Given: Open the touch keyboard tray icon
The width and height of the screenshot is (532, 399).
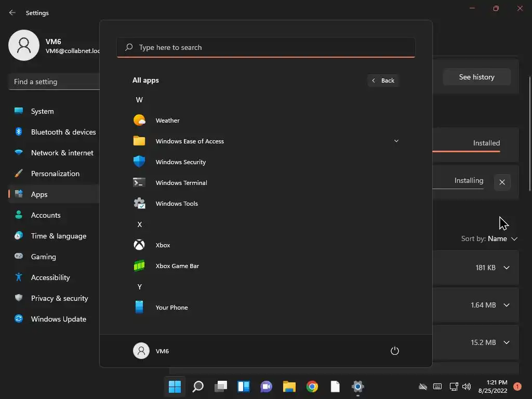Looking at the screenshot, I should (x=437, y=387).
